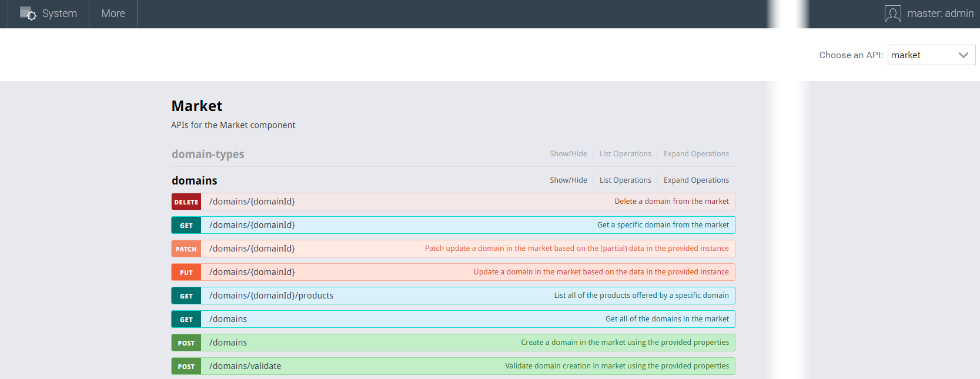Click the GET badge for /domains
The height and width of the screenshot is (379, 980).
[x=186, y=320]
